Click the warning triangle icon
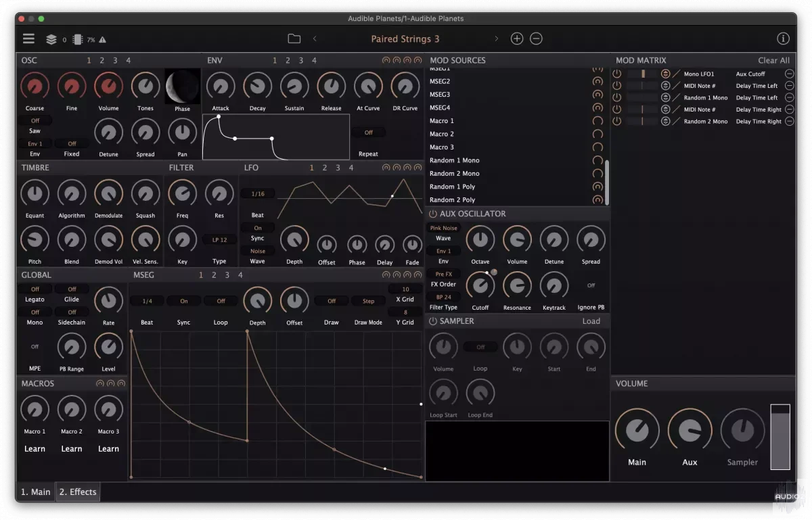Screen dimensions: 812x520 [x=102, y=40]
